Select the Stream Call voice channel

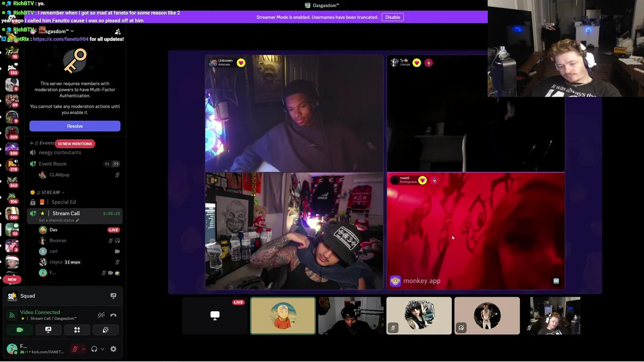pyautogui.click(x=75, y=214)
